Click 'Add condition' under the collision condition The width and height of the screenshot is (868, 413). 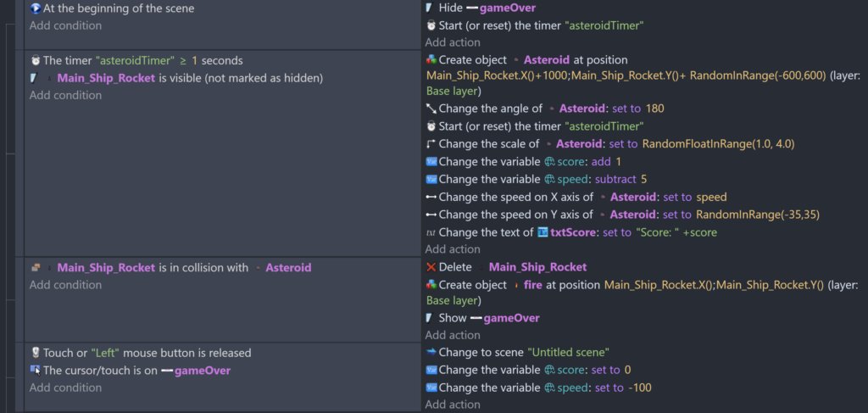click(x=65, y=285)
